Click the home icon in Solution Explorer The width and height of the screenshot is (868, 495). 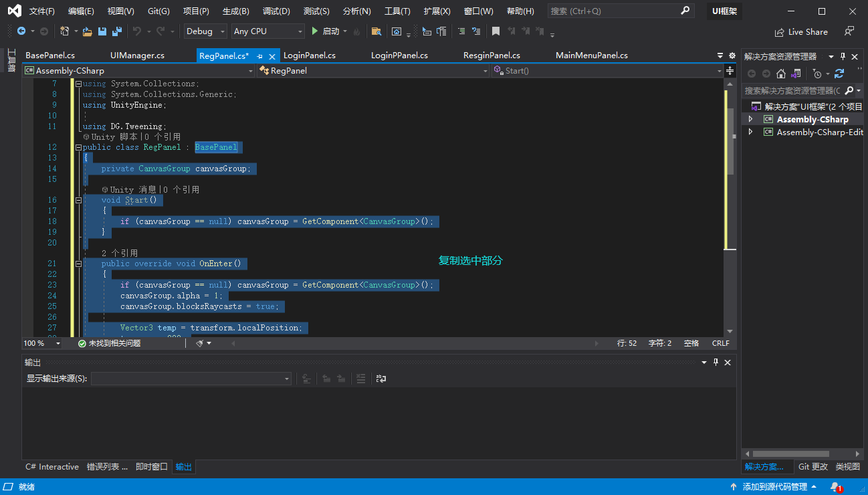coord(780,74)
